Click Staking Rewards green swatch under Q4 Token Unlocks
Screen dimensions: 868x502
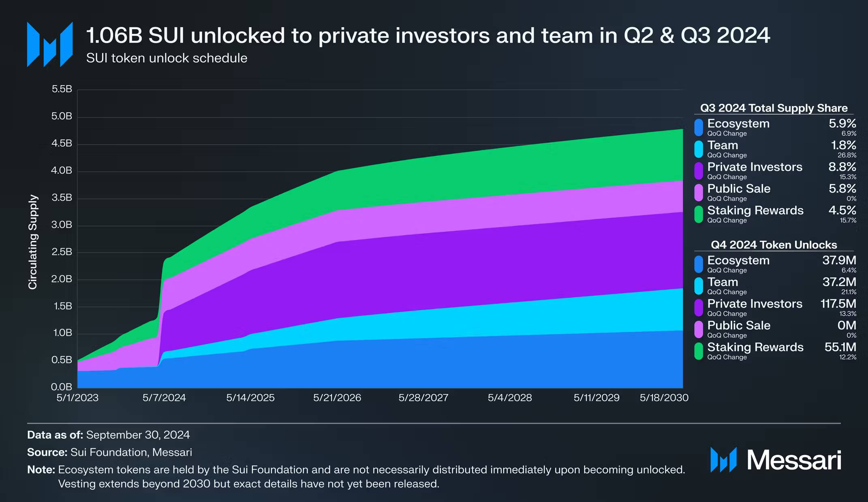point(699,351)
